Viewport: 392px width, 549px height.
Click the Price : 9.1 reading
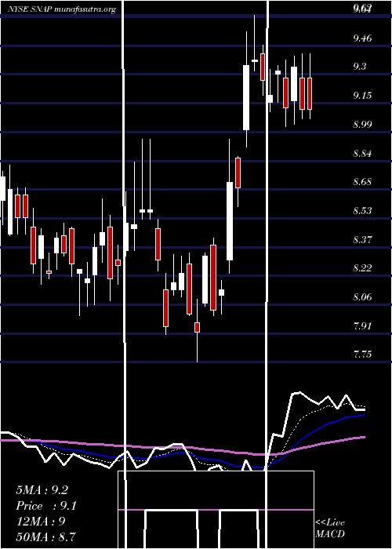point(46,506)
